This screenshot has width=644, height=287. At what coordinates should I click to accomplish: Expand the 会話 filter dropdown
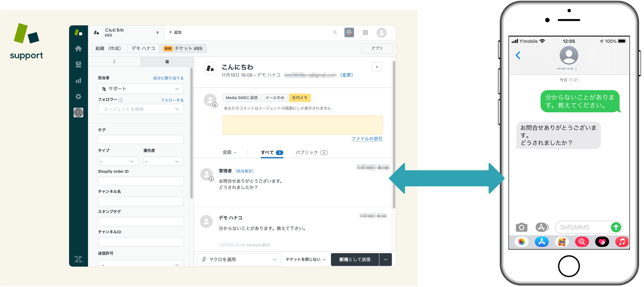click(x=230, y=152)
